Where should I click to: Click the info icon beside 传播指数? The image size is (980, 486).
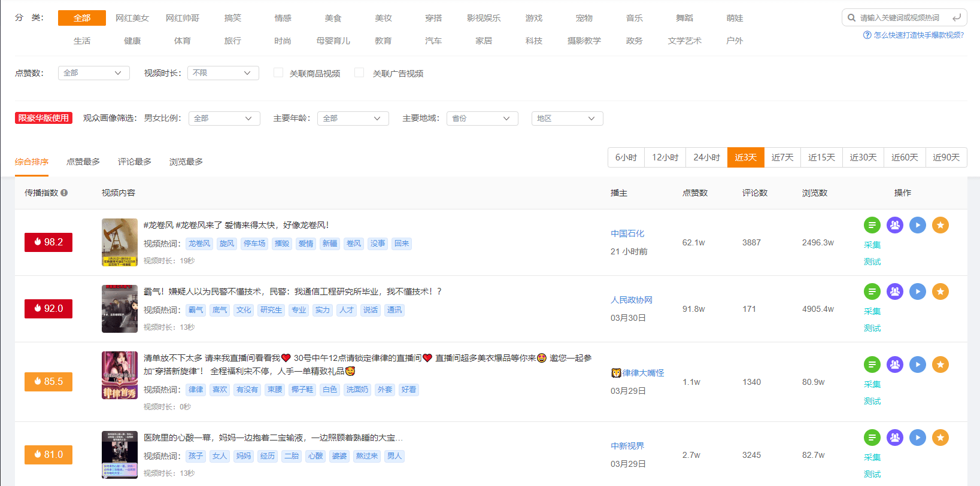64,193
